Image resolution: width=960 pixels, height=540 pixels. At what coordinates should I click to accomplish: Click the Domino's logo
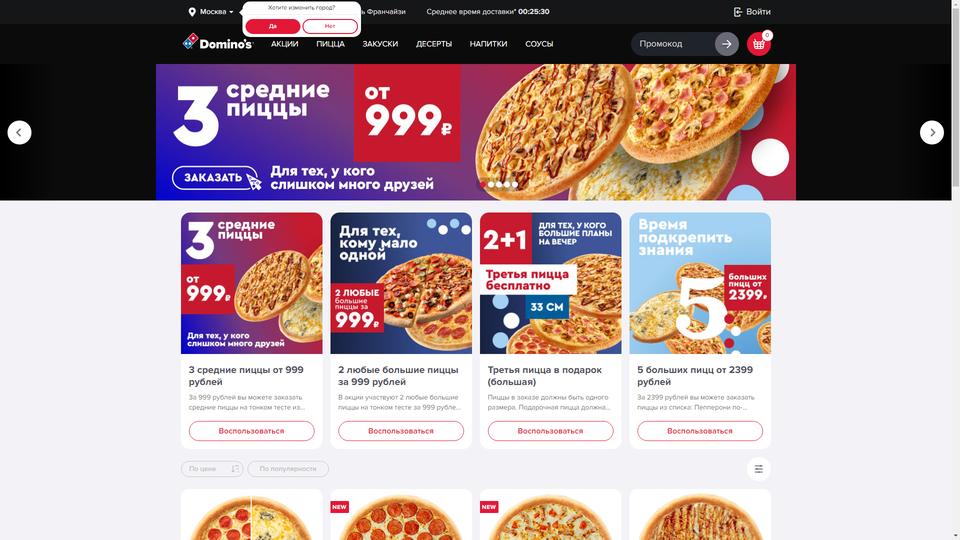point(217,42)
